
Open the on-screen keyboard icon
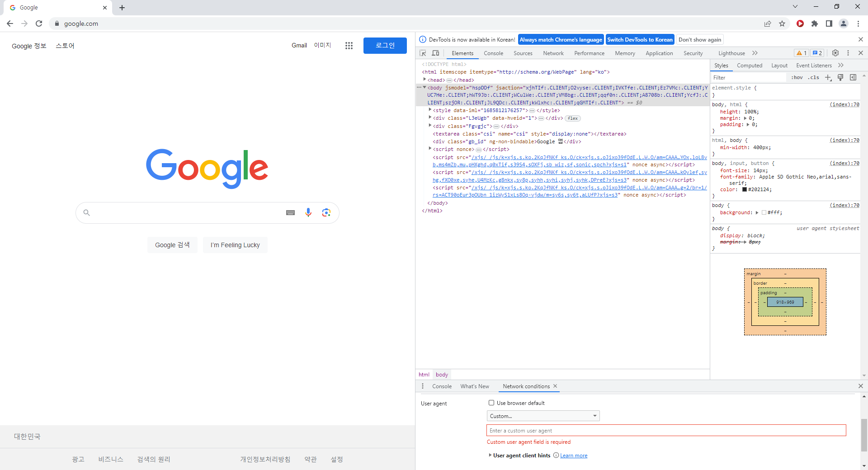coord(291,212)
